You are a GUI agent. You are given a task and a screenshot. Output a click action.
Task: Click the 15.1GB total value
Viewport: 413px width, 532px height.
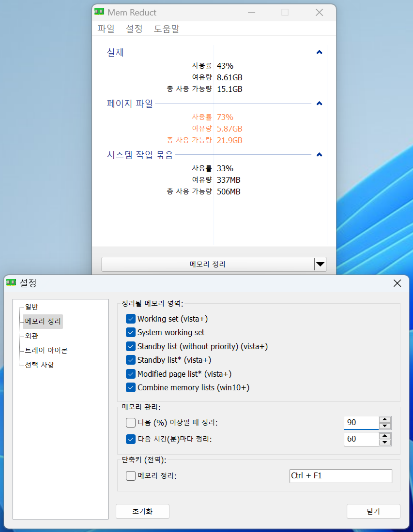pos(229,89)
